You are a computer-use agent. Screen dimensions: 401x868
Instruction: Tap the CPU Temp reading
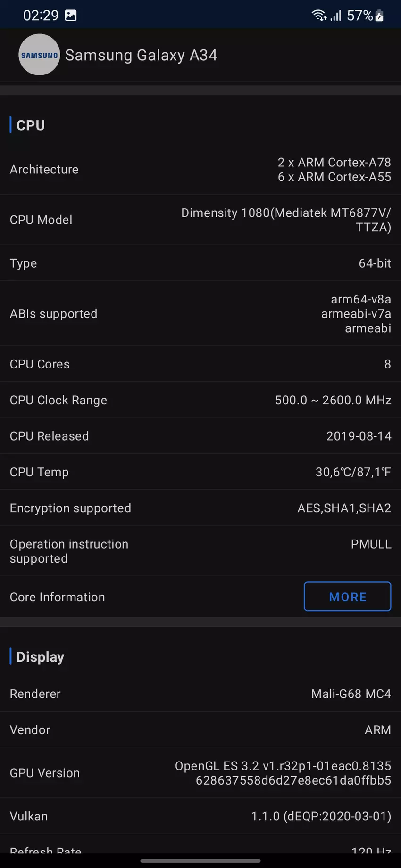353,472
